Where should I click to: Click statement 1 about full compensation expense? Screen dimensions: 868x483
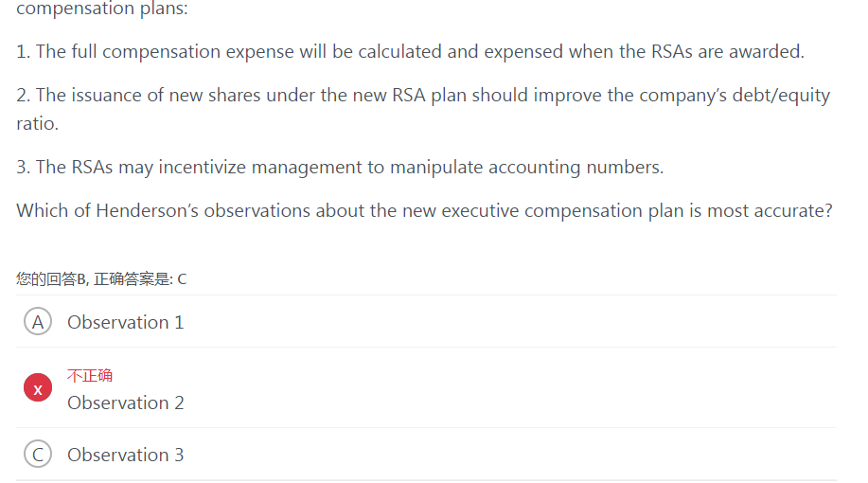410,51
